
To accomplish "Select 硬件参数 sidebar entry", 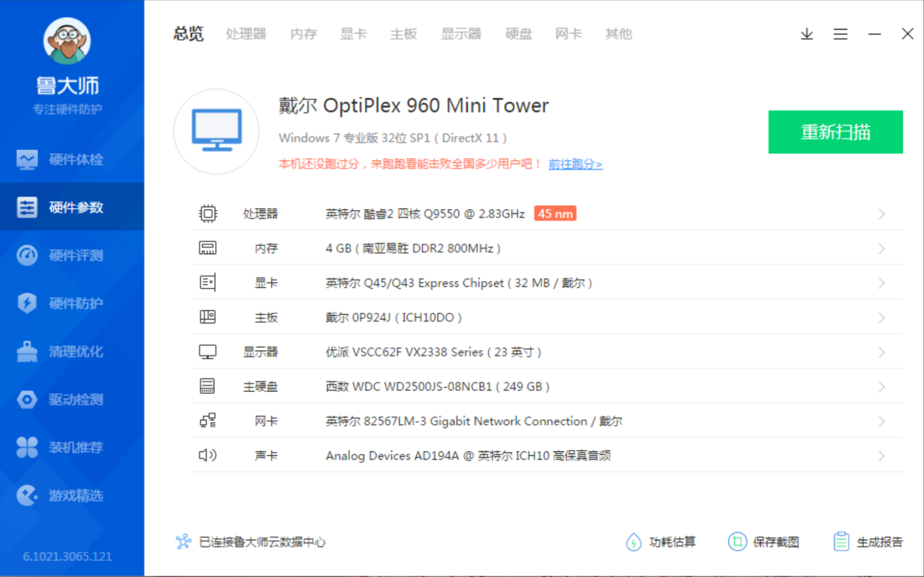I will (72, 207).
